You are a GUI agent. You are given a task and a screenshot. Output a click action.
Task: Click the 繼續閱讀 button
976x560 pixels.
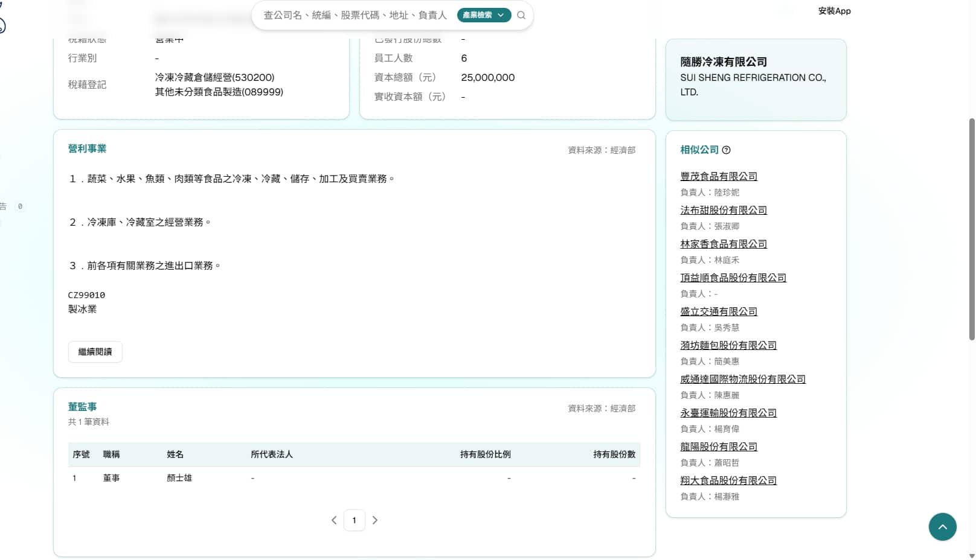(x=95, y=352)
